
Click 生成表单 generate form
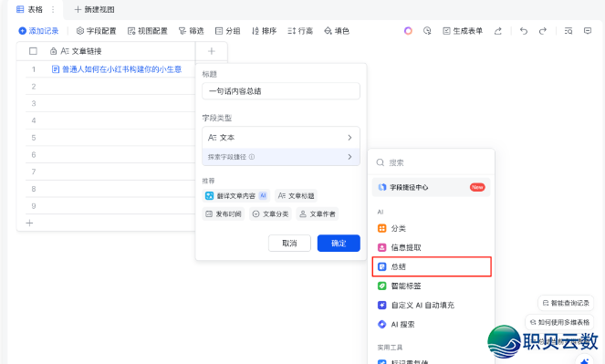pos(463,31)
